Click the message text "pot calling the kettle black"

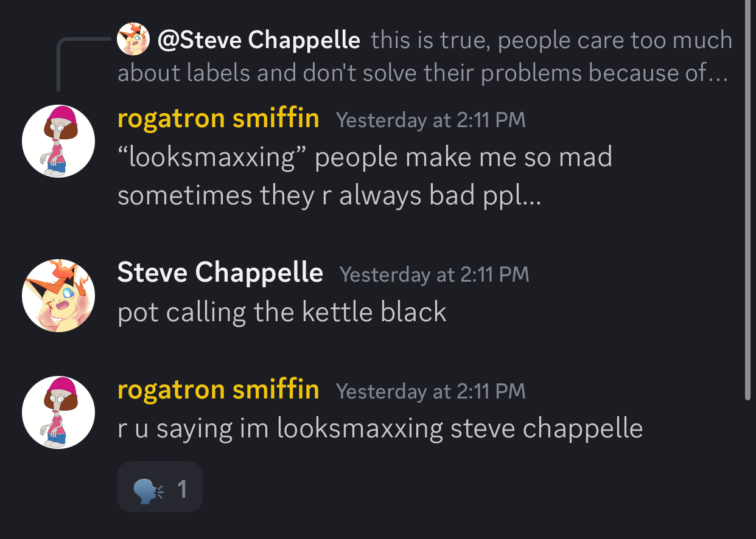click(282, 312)
